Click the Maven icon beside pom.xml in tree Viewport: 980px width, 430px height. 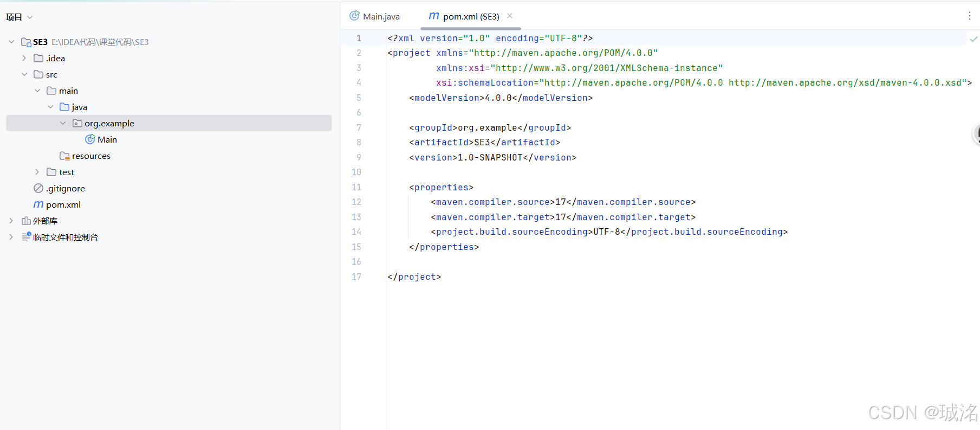pos(38,204)
